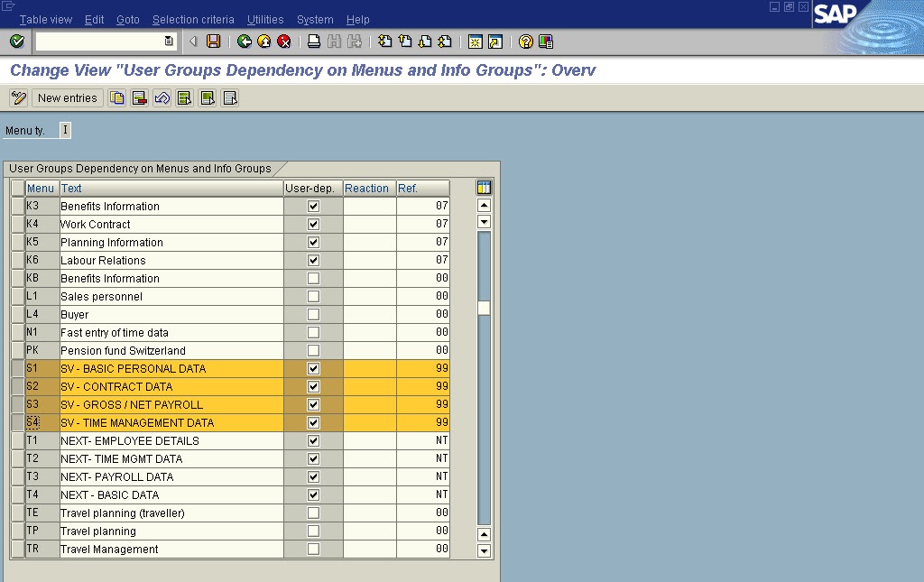Viewport: 924px width, 582px height.
Task: Click the New entries button
Action: 67,97
